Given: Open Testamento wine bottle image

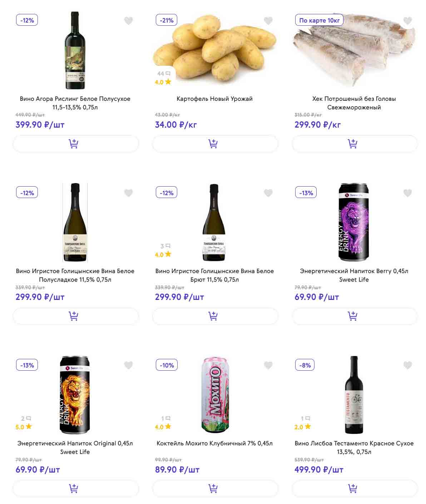Looking at the screenshot, I should coord(354,394).
